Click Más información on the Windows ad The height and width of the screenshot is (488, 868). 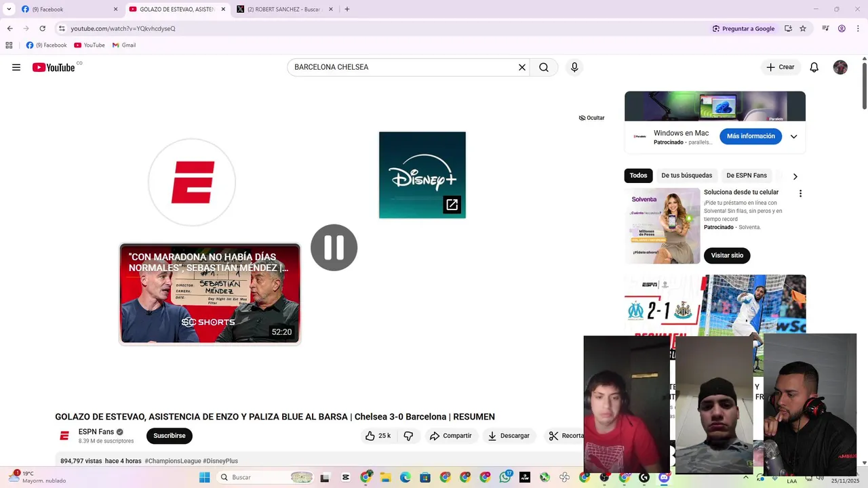[x=751, y=136]
